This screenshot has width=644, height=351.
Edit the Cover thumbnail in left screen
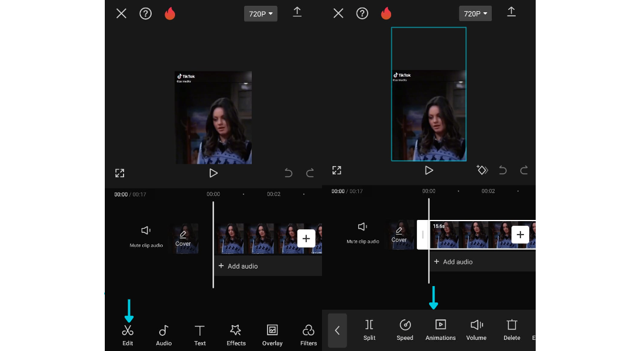click(184, 238)
